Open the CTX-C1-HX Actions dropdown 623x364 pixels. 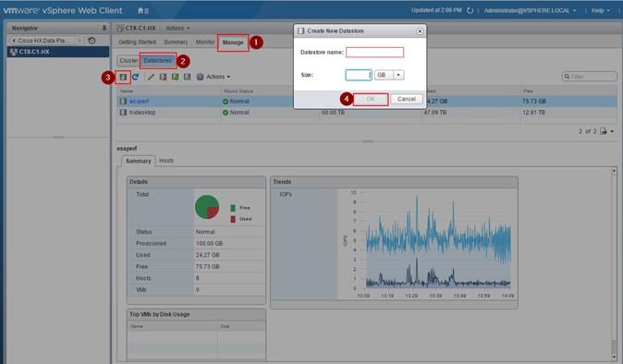point(177,29)
